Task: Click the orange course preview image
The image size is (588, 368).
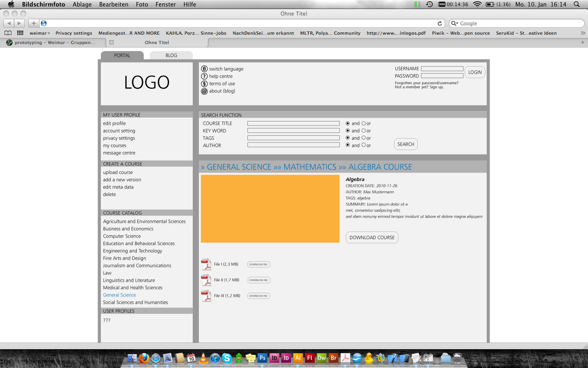Action: click(270, 209)
